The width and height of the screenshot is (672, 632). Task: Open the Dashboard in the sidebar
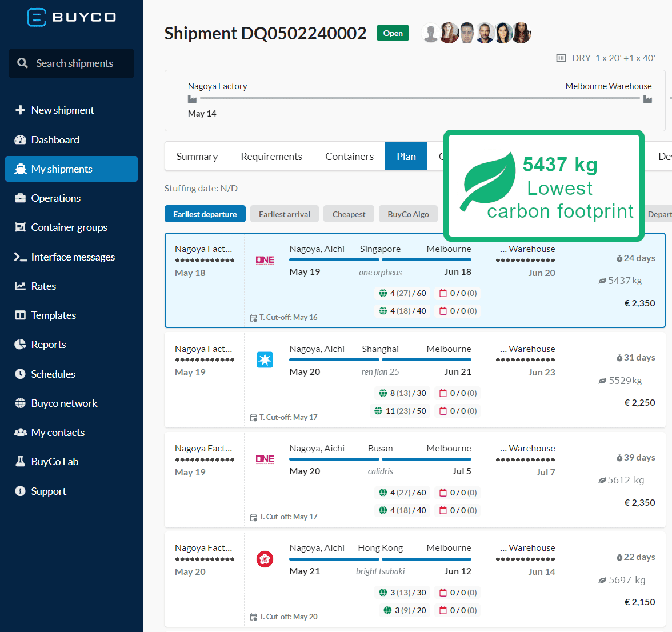coord(55,140)
